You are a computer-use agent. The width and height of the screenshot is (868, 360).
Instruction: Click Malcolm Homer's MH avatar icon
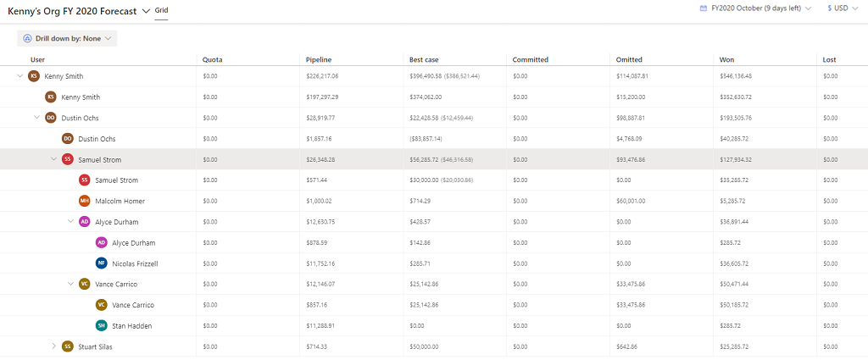(84, 201)
